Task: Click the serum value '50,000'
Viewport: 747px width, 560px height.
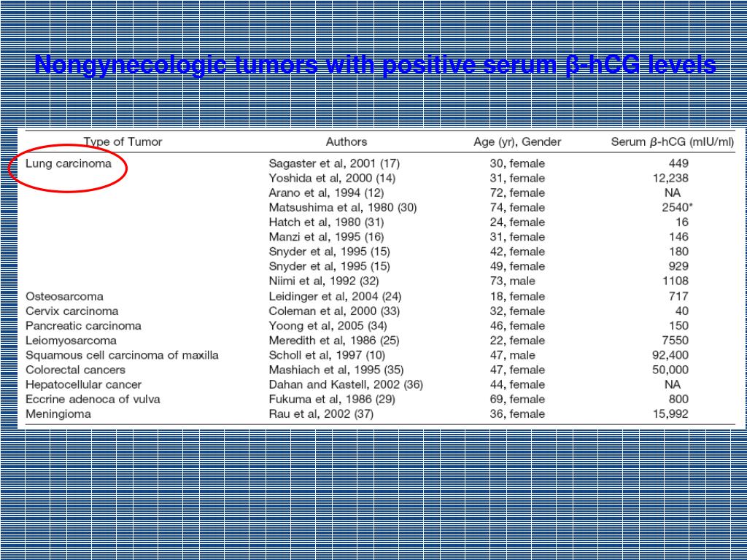Action: click(670, 370)
